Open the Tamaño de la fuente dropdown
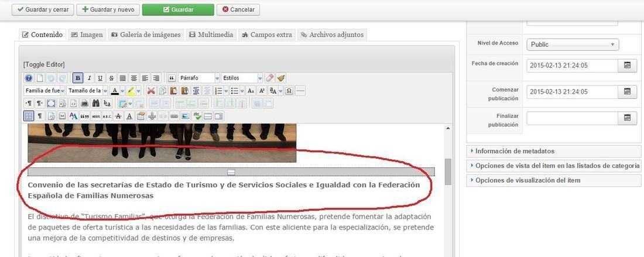Screen dimensions: 644x257 (x=87, y=91)
